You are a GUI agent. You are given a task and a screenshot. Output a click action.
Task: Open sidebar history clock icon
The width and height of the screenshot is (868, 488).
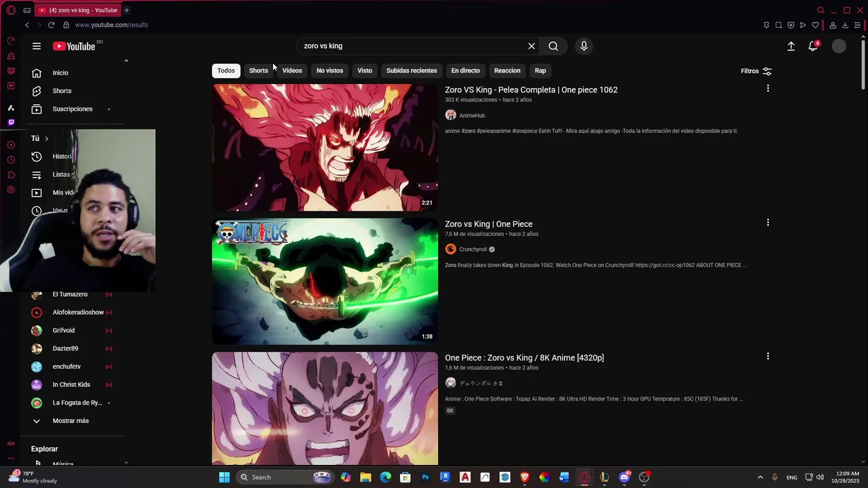(x=11, y=160)
